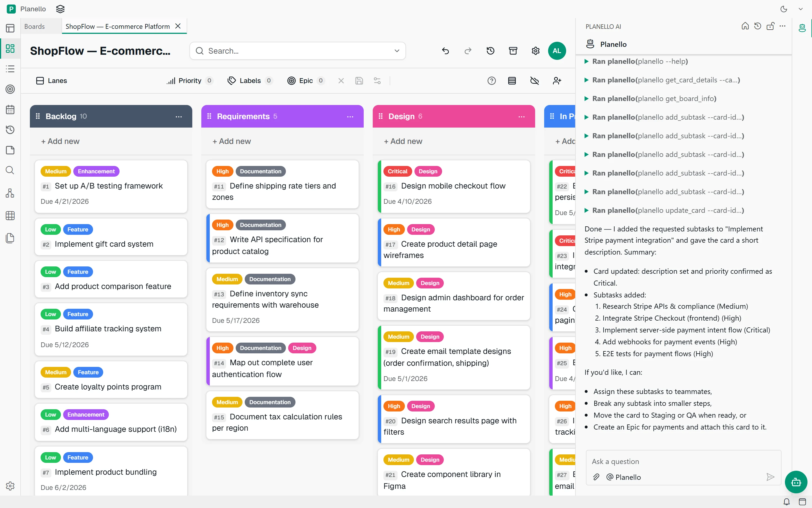Click the Ask a question input field
Viewport: 812px width, 508px height.
tap(683, 461)
